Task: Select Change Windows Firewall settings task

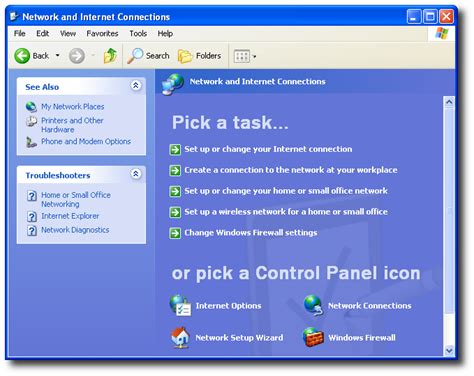Action: 251,233
